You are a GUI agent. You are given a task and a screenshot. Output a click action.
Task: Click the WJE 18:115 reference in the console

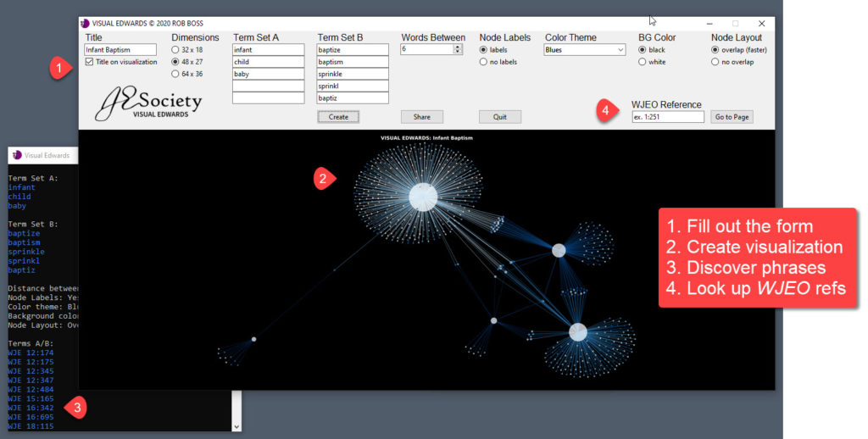tap(31, 426)
